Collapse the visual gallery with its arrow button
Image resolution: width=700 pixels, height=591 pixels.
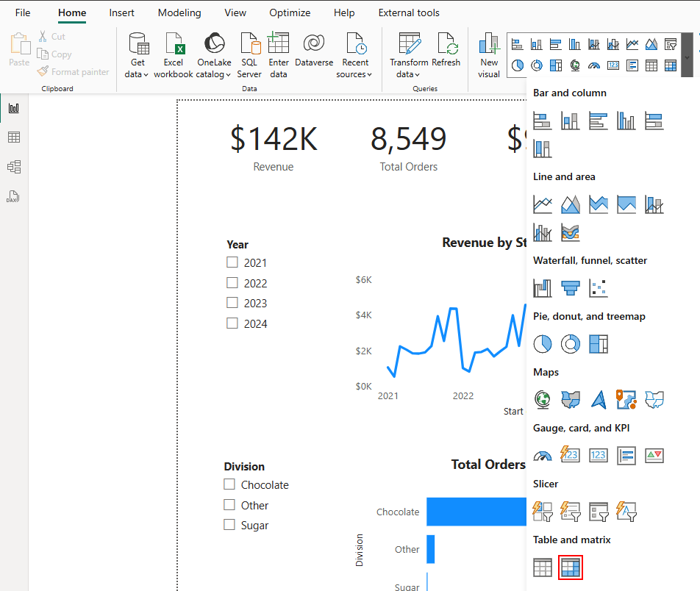click(687, 55)
